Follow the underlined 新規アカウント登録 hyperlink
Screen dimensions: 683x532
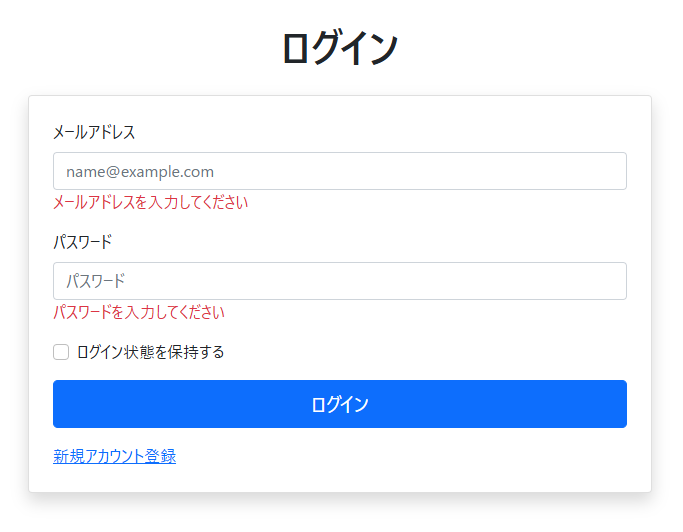click(114, 456)
